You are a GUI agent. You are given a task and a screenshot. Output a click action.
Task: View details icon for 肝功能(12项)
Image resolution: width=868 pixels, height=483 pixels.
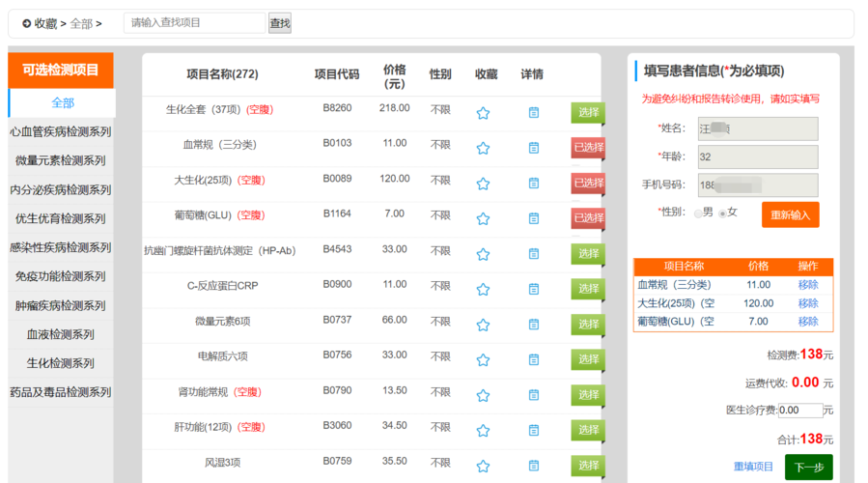pos(534,430)
